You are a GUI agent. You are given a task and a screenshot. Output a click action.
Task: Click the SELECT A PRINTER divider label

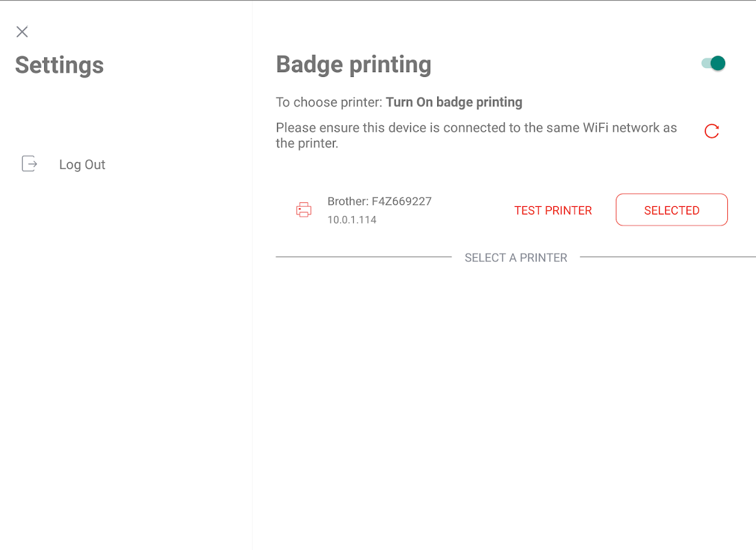click(515, 258)
